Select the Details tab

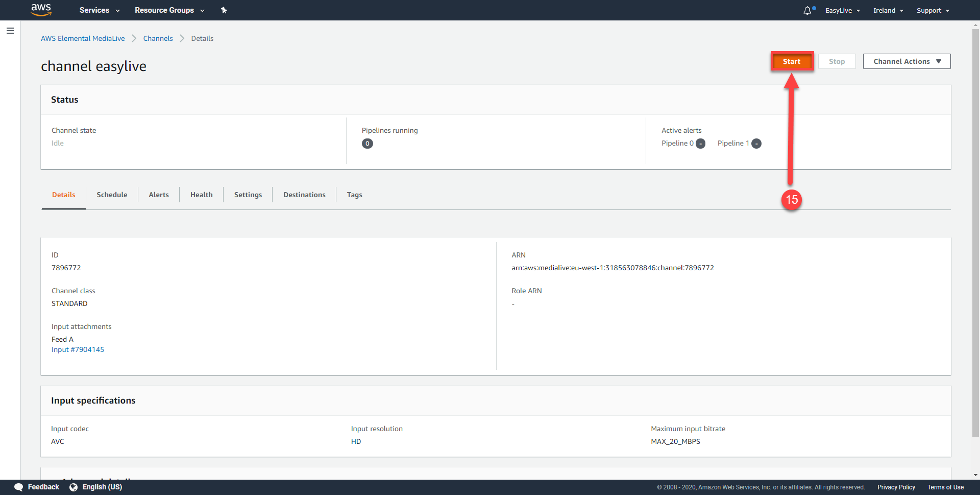click(x=64, y=195)
